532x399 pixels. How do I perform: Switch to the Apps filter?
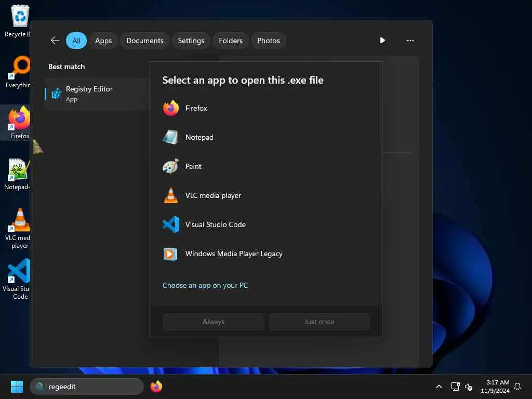point(103,41)
